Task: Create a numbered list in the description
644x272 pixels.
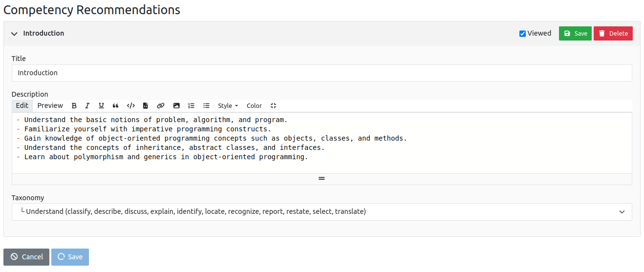Action: [x=192, y=106]
